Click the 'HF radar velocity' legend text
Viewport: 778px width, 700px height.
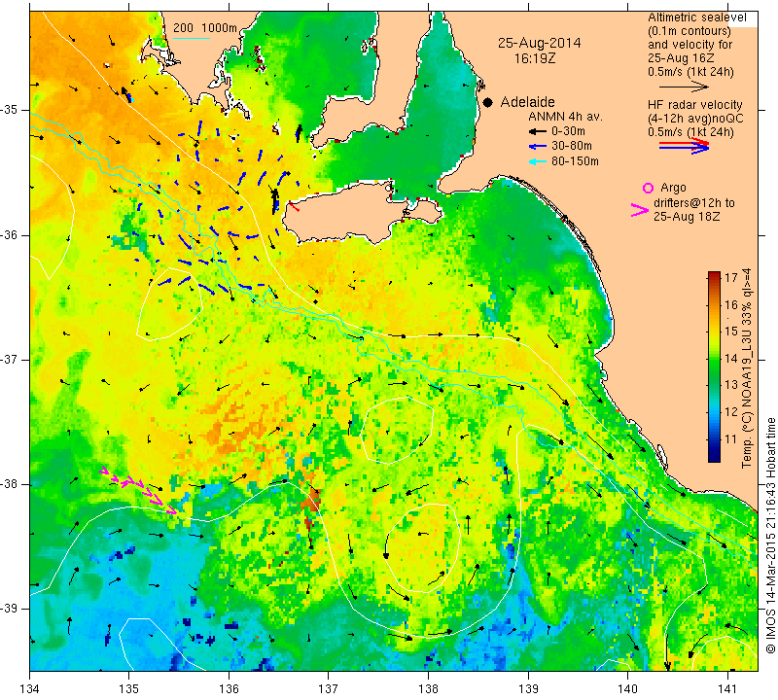tap(694, 105)
